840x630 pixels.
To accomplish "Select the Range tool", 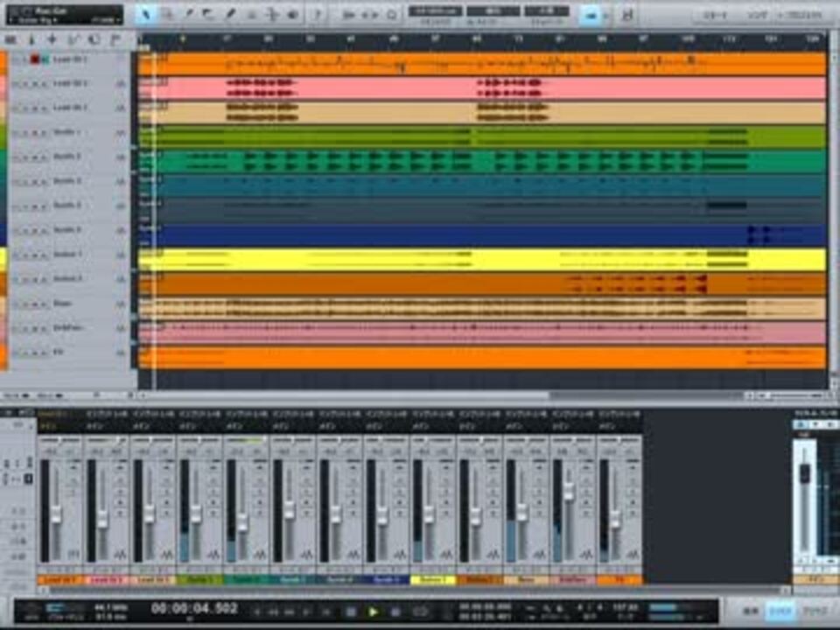I will pyautogui.click(x=167, y=15).
